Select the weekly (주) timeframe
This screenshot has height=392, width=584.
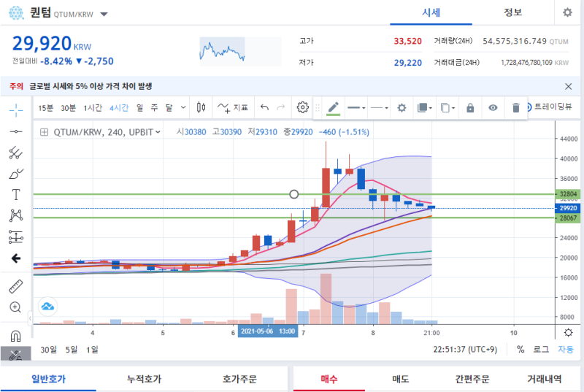pos(154,108)
